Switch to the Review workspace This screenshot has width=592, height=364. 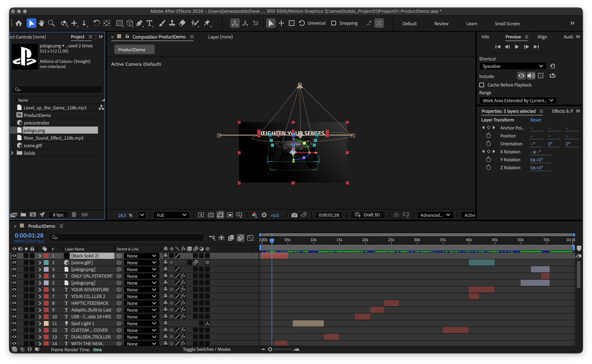point(441,24)
